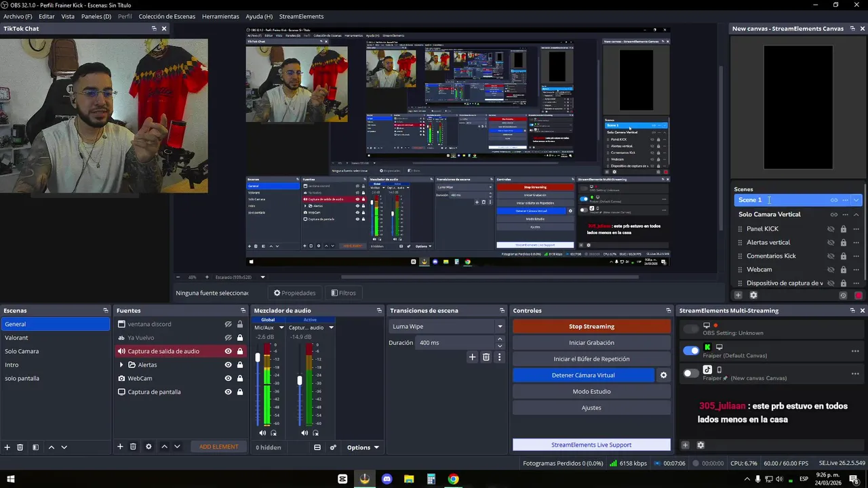Mute the Captura audio speaker icon
This screenshot has width=868, height=488.
(x=304, y=432)
